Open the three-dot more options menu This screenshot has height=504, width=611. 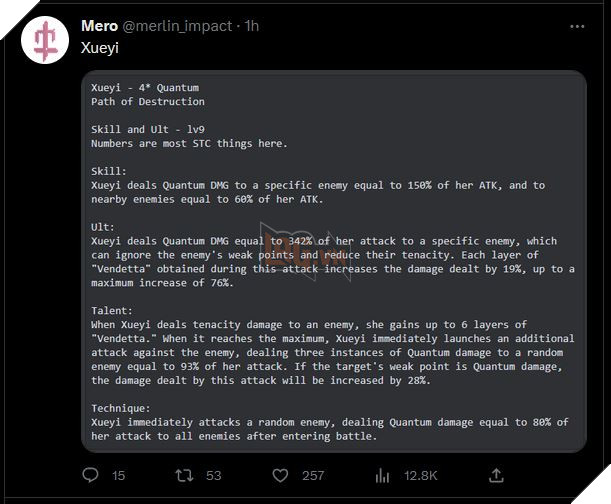click(577, 26)
